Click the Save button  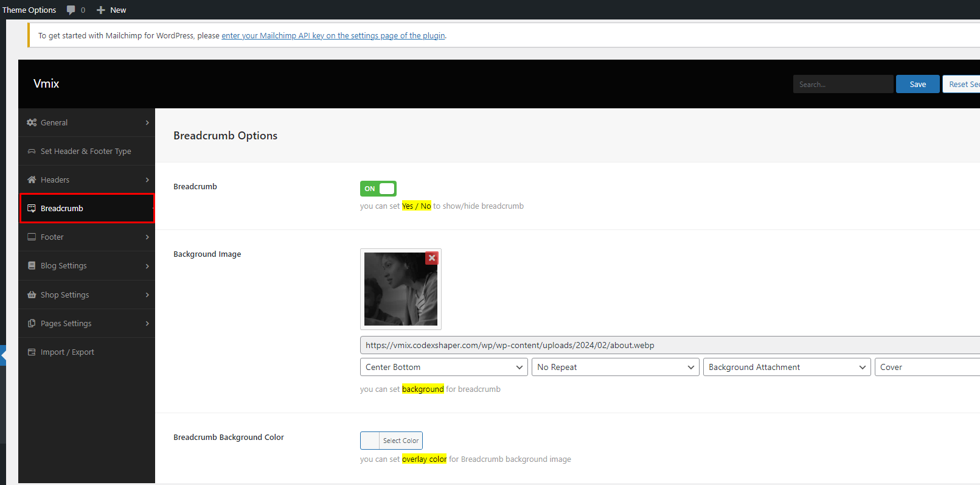917,84
